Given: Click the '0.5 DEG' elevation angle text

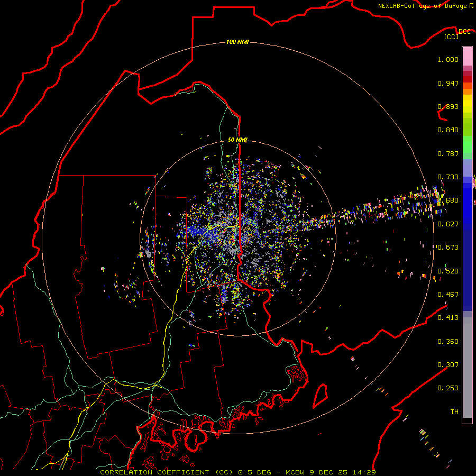Looking at the screenshot, I should tap(254, 472).
